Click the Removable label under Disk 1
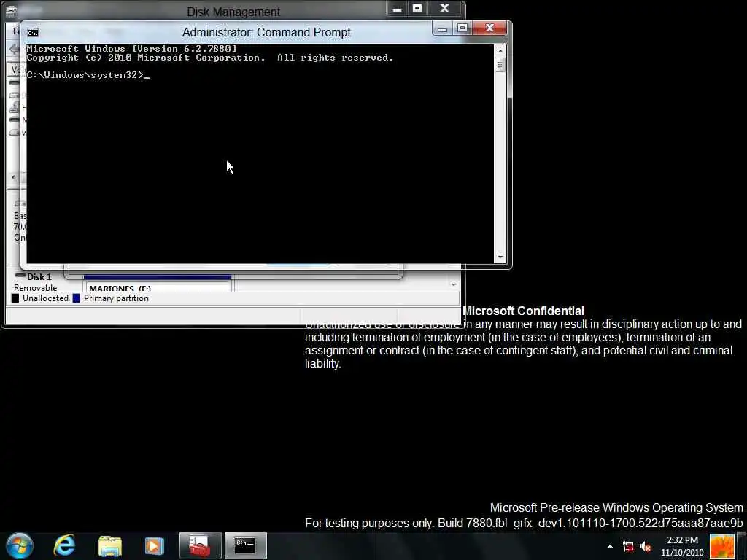The width and height of the screenshot is (747, 560). click(35, 287)
